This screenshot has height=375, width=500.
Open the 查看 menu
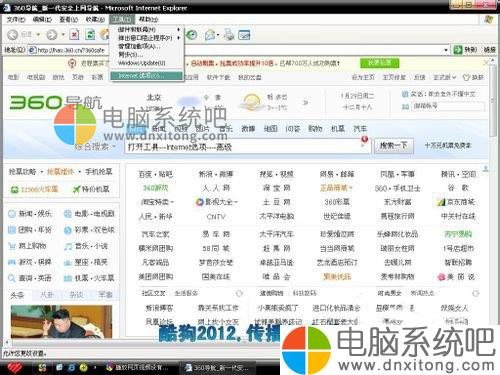point(68,19)
